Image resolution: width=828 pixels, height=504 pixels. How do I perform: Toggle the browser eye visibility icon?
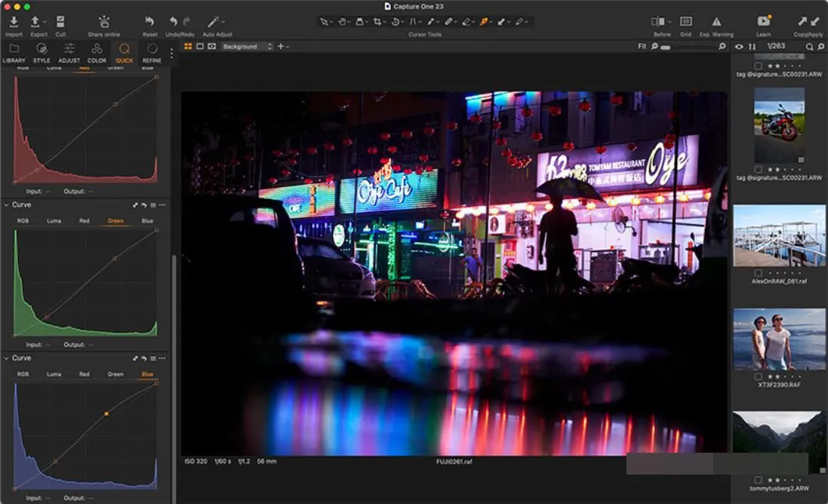tap(739, 47)
